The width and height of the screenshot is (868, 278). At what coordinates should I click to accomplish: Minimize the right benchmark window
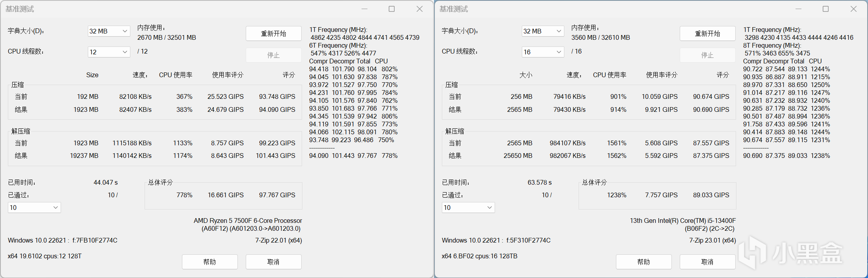pyautogui.click(x=798, y=9)
